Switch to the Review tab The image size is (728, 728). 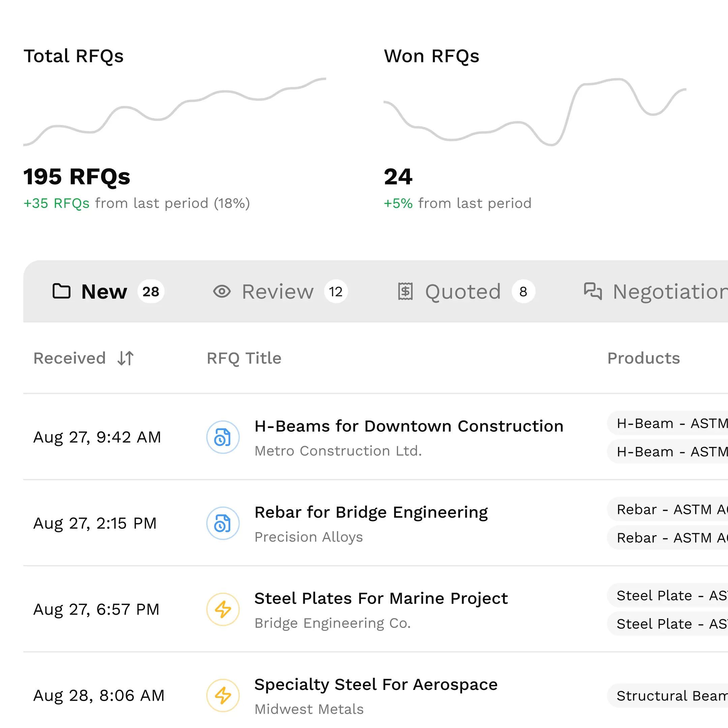click(x=277, y=292)
